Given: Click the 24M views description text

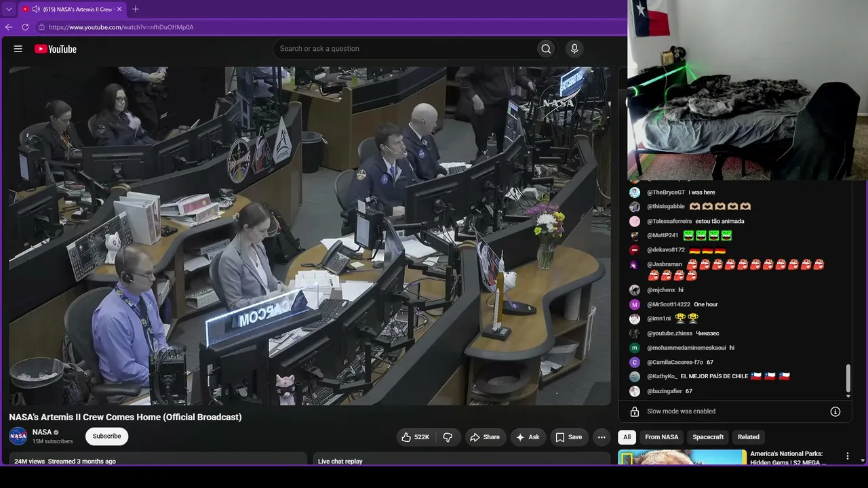Looking at the screenshot, I should coord(65,462).
